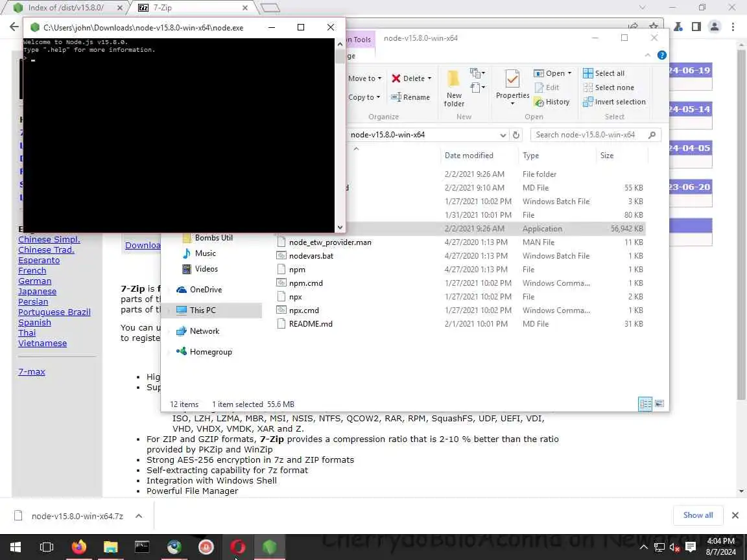
Task: Click the node.exe console scrollbar down arrow
Action: (340, 227)
